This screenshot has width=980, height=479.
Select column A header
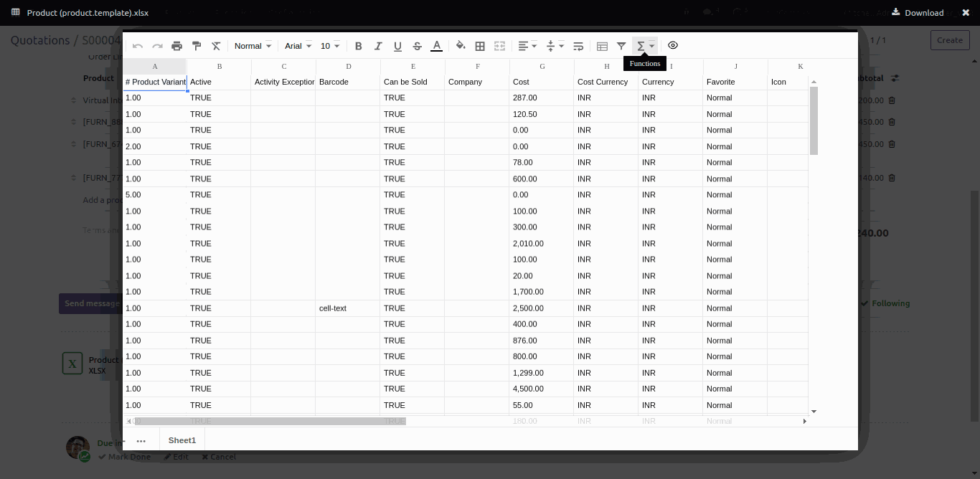155,66
